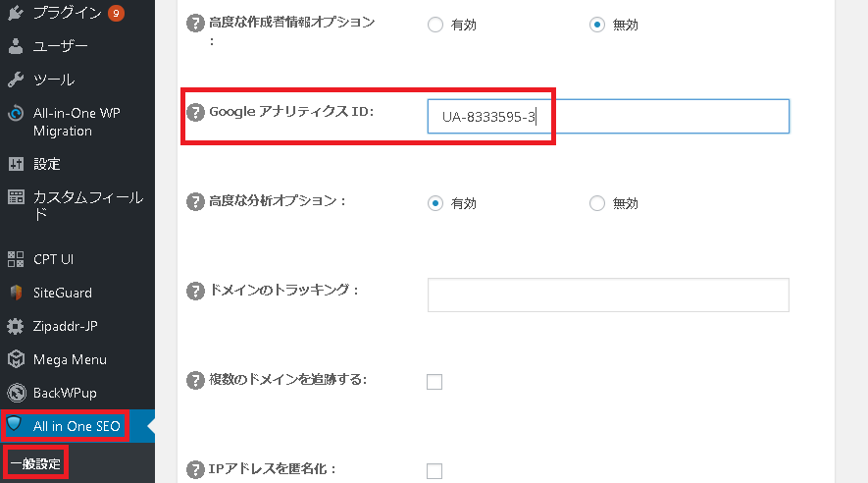This screenshot has height=483, width=868.
Task: Select 一般設定 submenu under All in One SEO
Action: [x=35, y=463]
